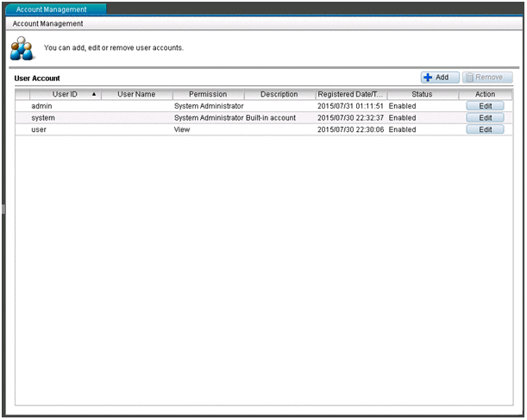Viewport: 527px width, 420px height.
Task: Click the Account Management breadcrumb title
Action: point(47,24)
